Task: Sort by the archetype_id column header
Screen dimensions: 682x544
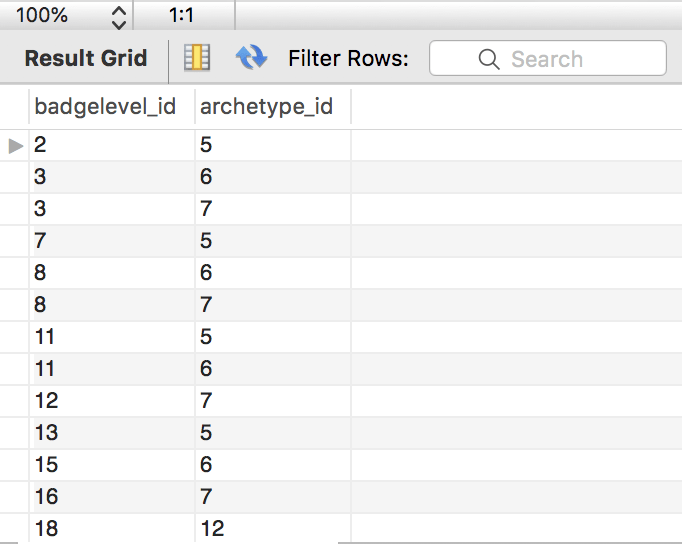Action: tap(266, 107)
